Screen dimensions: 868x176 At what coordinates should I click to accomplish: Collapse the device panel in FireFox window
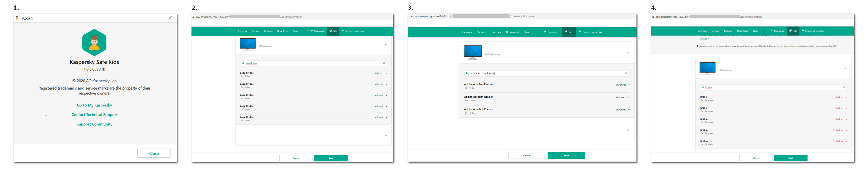point(846,69)
